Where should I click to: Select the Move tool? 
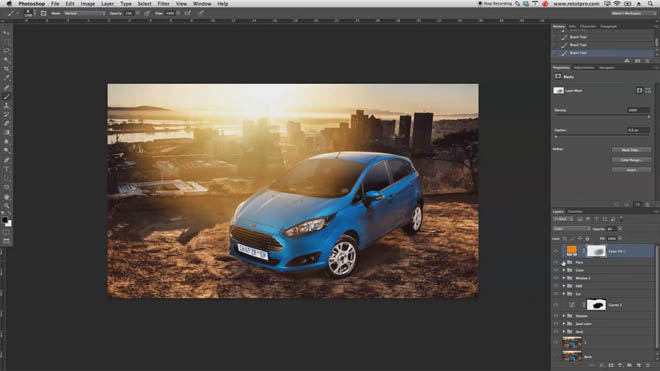pyautogui.click(x=6, y=32)
